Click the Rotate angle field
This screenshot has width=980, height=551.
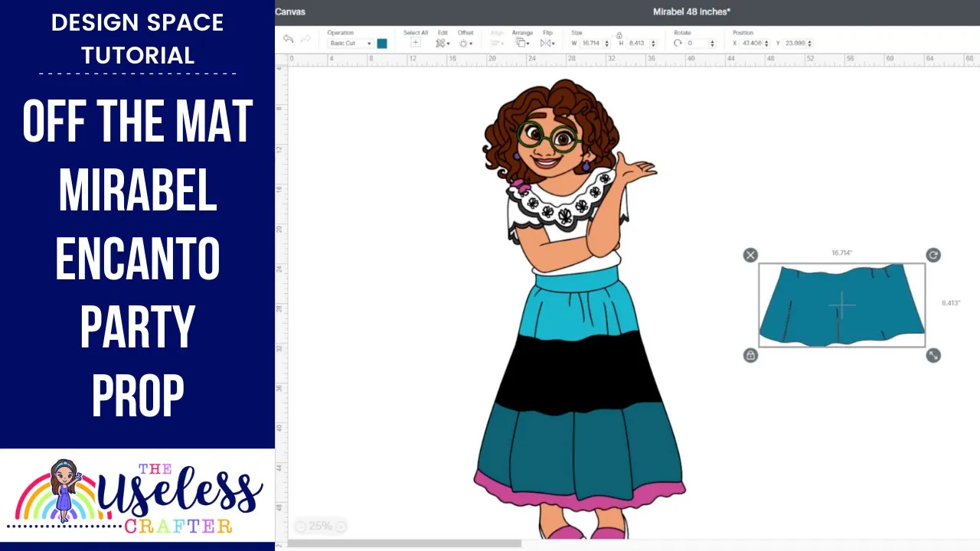(697, 44)
